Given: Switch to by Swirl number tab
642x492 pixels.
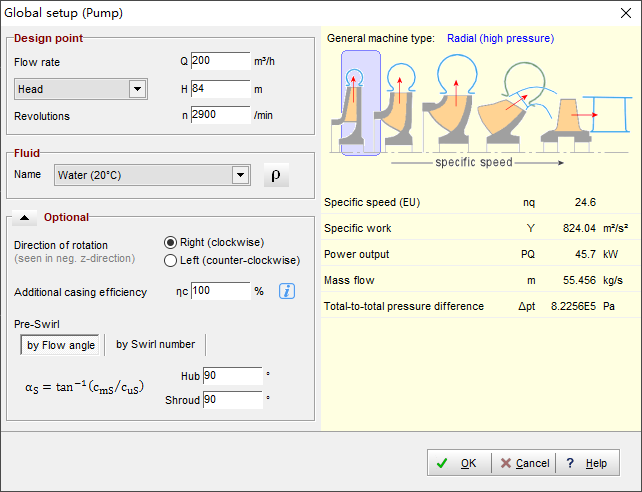Looking at the screenshot, I should click(155, 345).
